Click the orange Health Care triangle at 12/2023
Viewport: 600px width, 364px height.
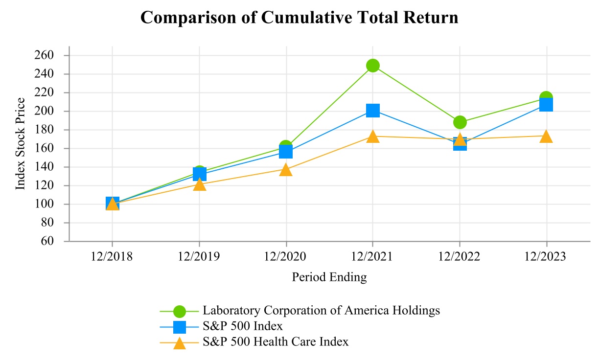546,136
